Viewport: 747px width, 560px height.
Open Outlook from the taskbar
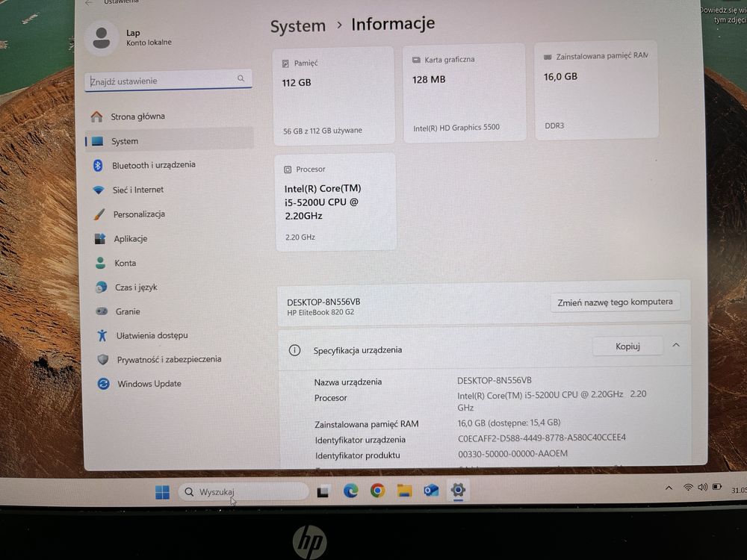click(432, 490)
